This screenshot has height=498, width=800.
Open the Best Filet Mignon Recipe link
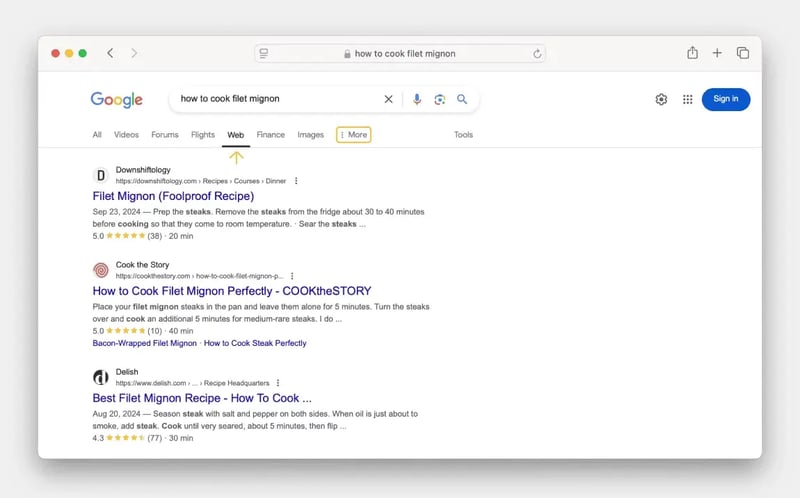tap(202, 398)
